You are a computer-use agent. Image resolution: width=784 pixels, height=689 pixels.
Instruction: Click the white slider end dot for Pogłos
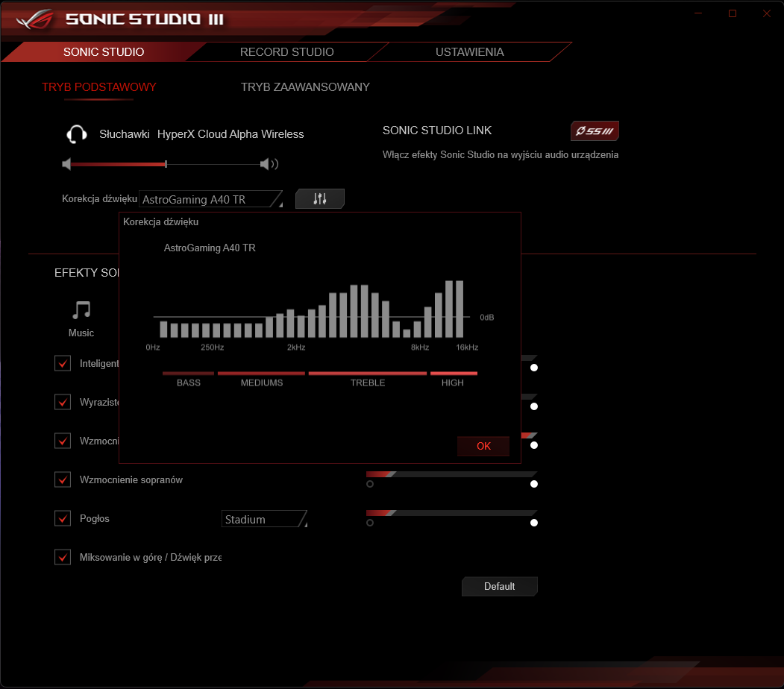coord(534,523)
